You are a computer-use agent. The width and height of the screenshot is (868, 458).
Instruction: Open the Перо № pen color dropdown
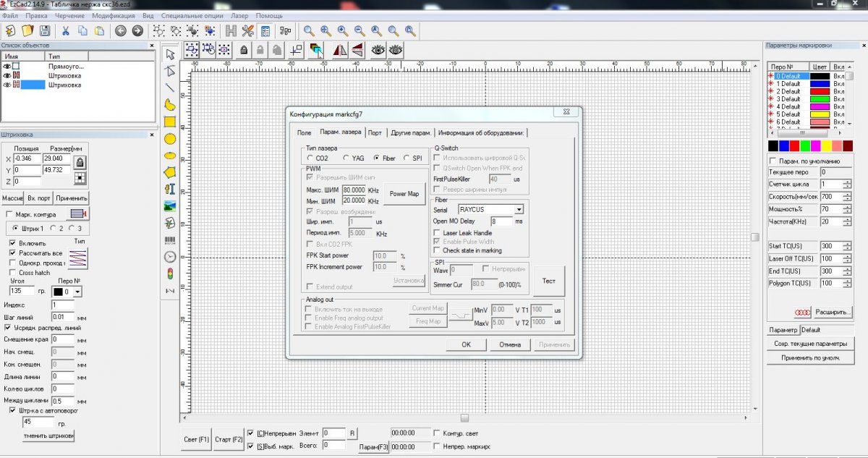[78, 292]
